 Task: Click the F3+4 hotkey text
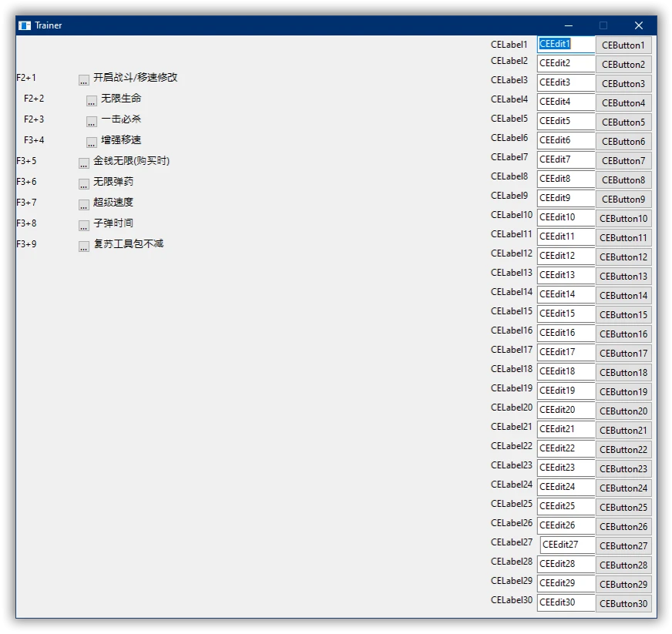tap(34, 140)
